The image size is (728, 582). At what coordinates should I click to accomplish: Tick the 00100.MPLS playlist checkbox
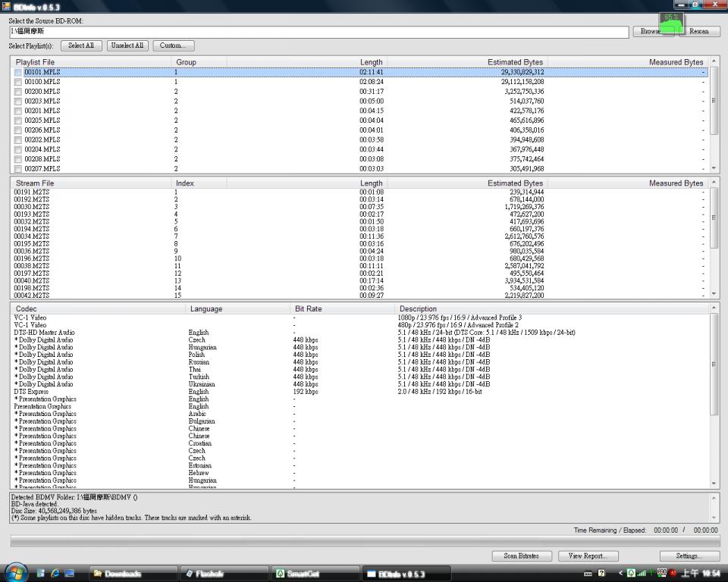(x=18, y=82)
